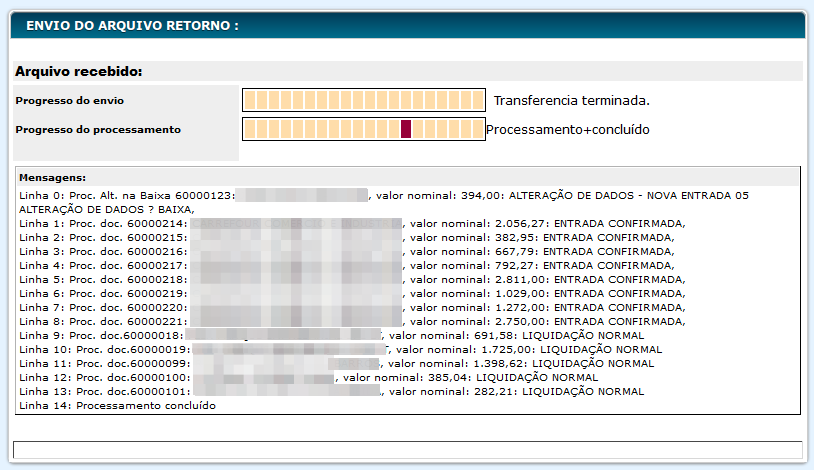This screenshot has height=470, width=814.
Task: Click the 'ENVIO DO ARQUIVO RETORNO' header
Action: [132, 25]
